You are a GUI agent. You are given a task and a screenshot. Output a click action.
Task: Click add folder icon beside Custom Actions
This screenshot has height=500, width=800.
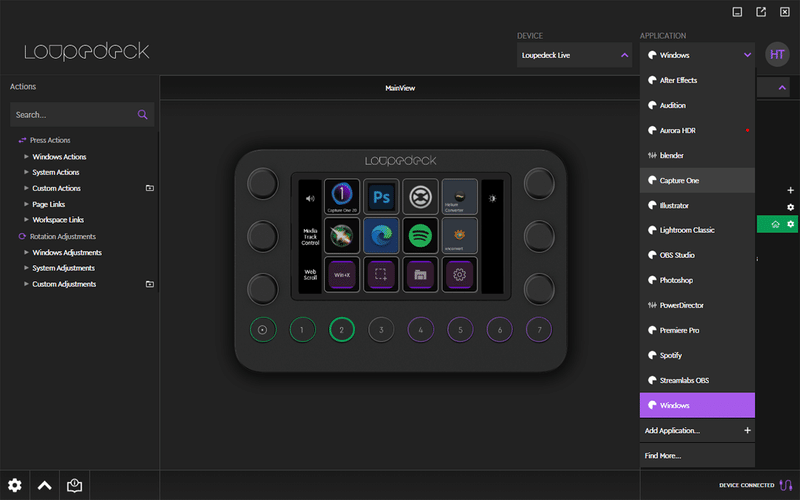[x=149, y=188]
